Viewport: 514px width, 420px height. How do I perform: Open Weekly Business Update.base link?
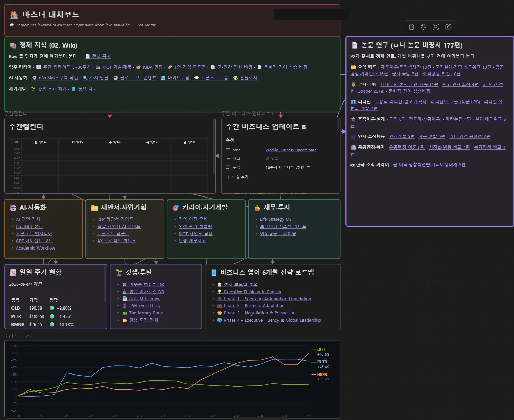291,150
